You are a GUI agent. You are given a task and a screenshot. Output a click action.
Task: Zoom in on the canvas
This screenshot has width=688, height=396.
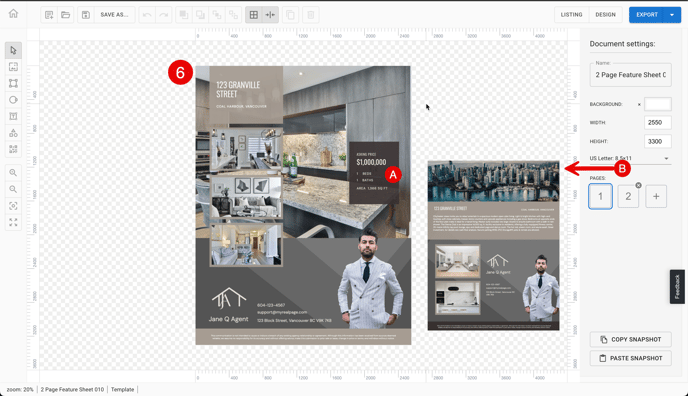coord(13,173)
